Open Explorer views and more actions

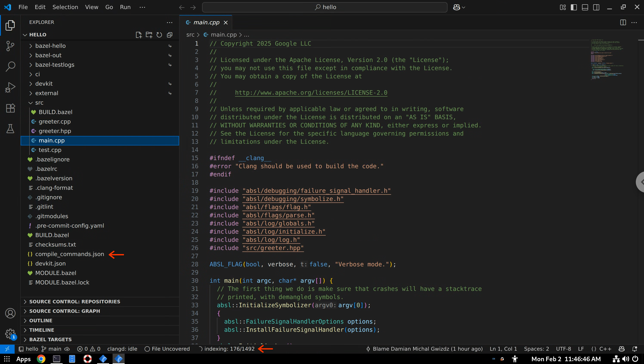tap(170, 22)
